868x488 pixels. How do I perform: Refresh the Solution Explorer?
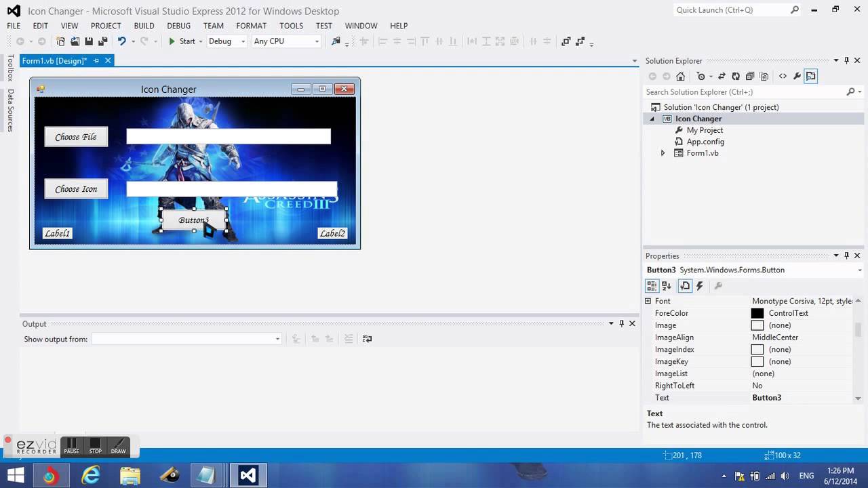[x=736, y=77]
